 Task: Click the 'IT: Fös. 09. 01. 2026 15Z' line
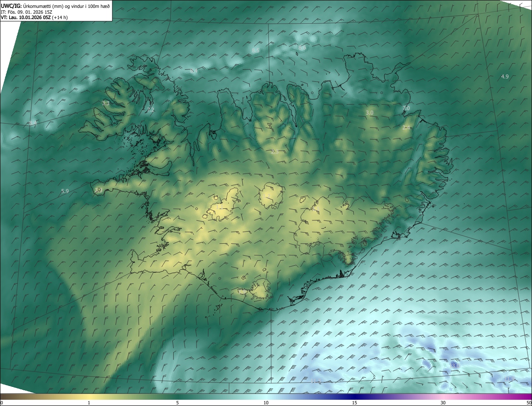(27, 12)
